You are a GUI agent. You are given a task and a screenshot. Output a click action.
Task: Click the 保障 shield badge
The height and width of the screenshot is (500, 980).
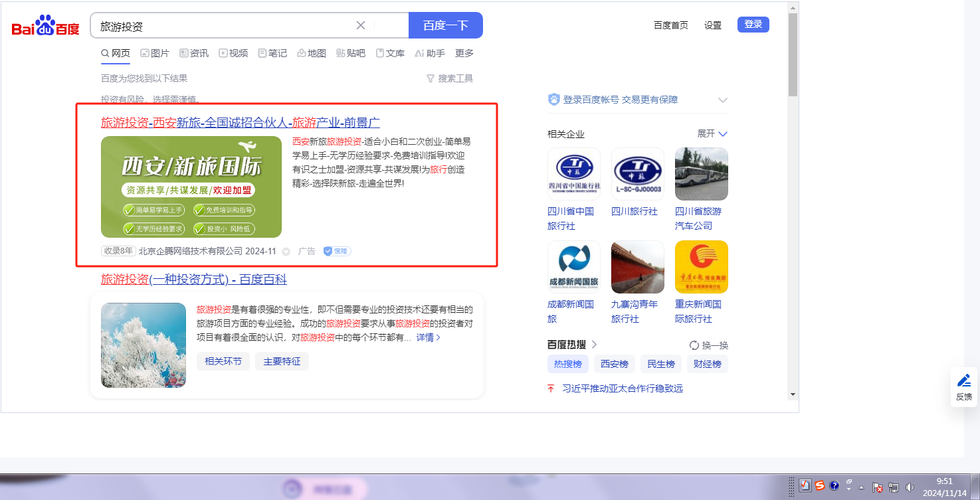click(x=337, y=251)
